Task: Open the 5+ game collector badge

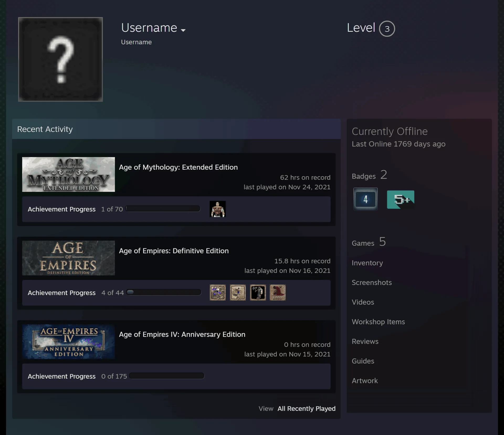Action: tap(401, 200)
